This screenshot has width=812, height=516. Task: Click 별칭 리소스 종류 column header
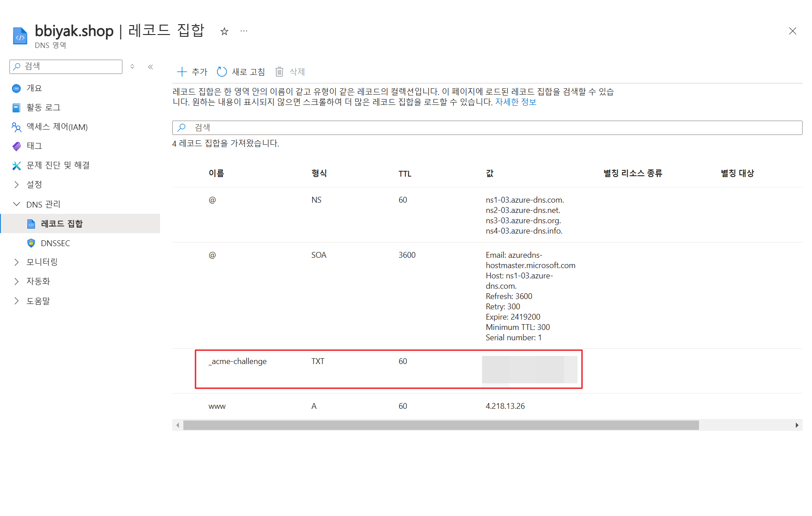(633, 173)
